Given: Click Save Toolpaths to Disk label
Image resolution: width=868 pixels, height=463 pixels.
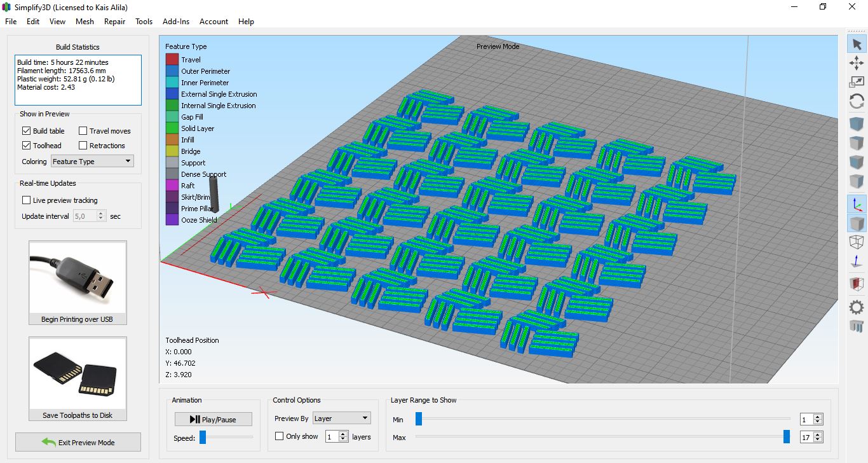Looking at the screenshot, I should (78, 415).
